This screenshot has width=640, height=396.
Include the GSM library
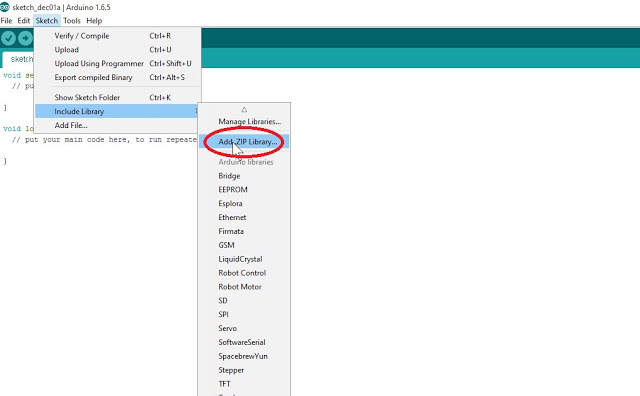point(244,245)
